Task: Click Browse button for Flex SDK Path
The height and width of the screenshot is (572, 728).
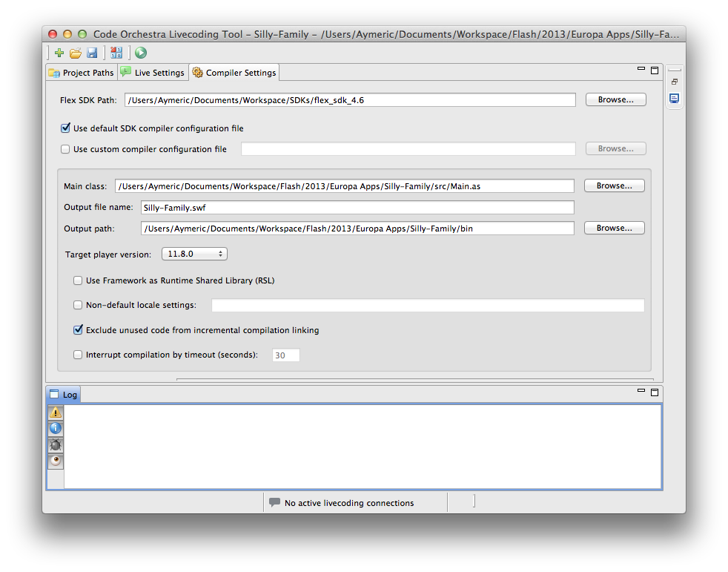Action: click(x=615, y=99)
